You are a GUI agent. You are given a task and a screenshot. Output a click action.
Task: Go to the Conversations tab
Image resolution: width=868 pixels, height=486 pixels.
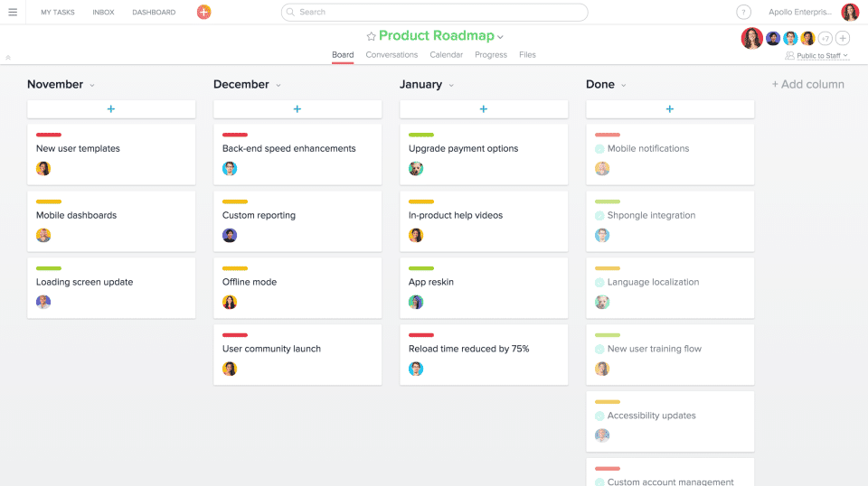pyautogui.click(x=392, y=55)
